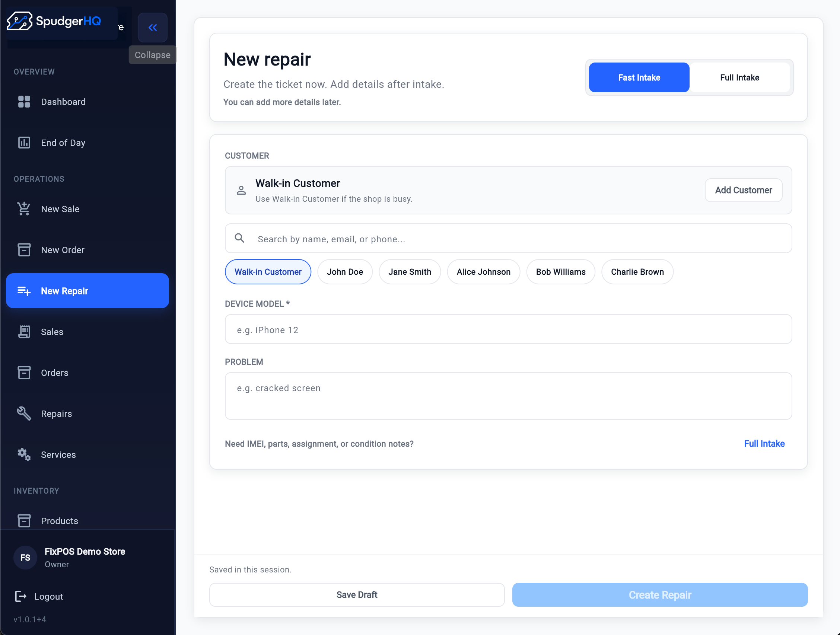Navigate to Orders in sidebar
Viewport: 840px width, 635px height.
(x=87, y=373)
